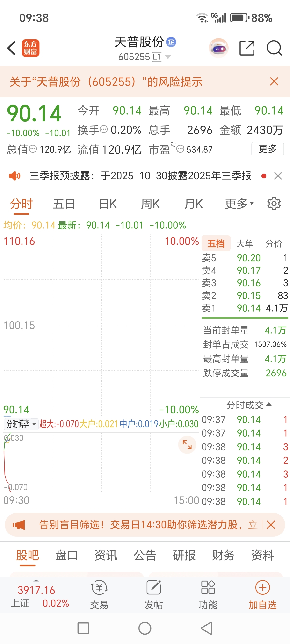This screenshot has height=644, width=290.
Task: Switch to the 资料 section tab
Action: 262,555
